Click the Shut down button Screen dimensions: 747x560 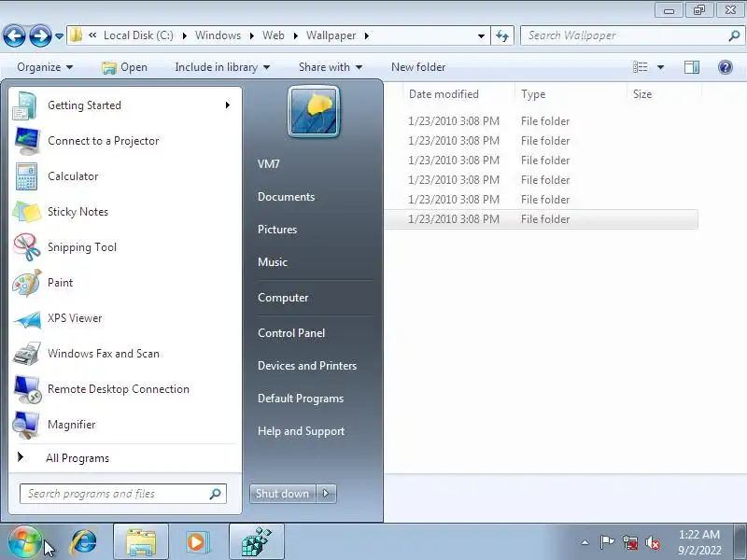tap(283, 494)
